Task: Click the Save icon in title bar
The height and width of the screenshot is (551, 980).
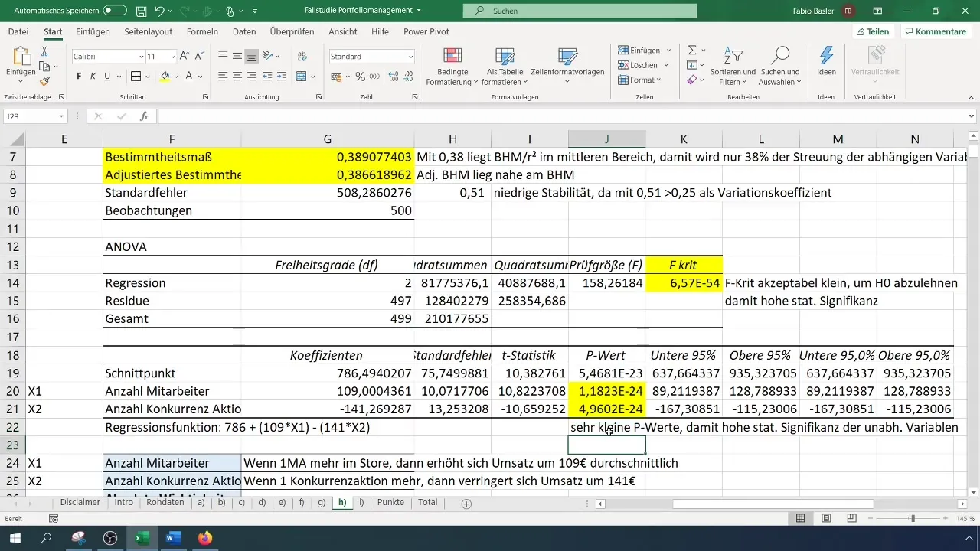Action: point(142,11)
